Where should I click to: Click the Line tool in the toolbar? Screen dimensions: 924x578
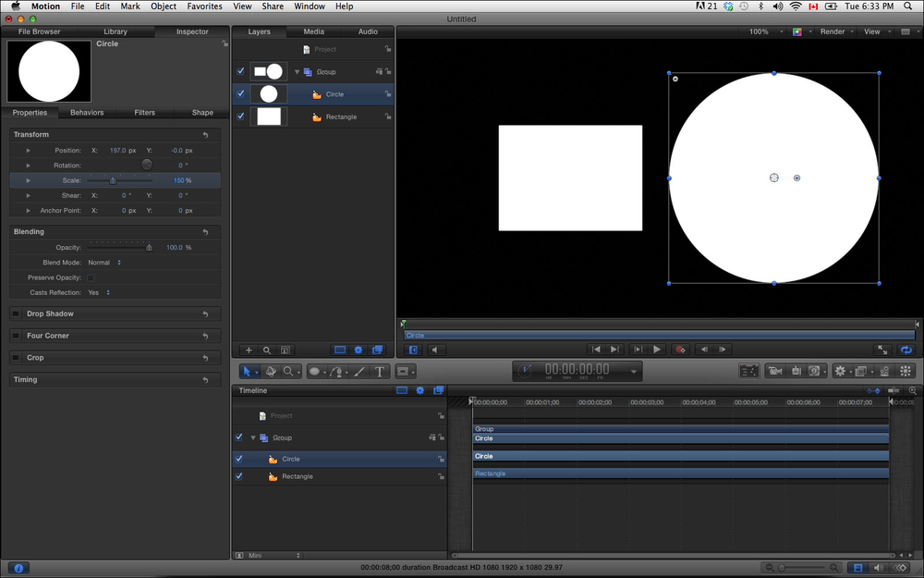tap(359, 371)
